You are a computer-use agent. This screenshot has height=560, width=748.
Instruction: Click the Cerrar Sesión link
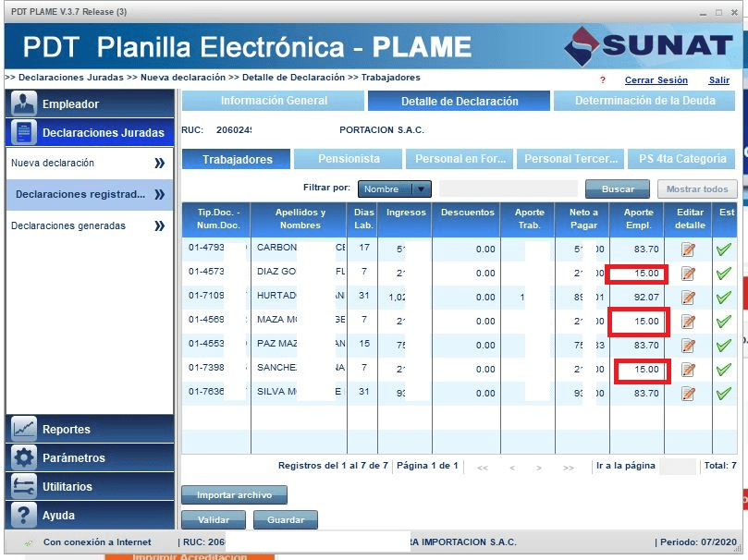click(656, 80)
